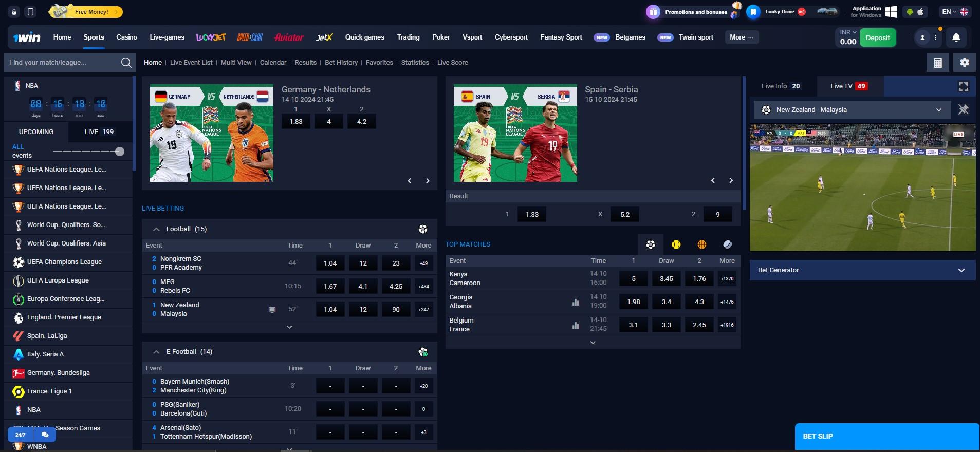Click the Promotions and bonuses gift icon
The image size is (980, 452).
(653, 12)
